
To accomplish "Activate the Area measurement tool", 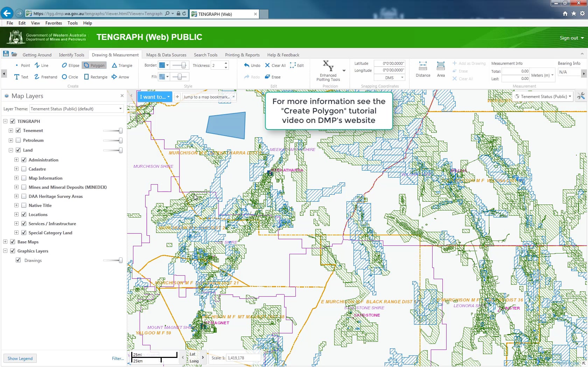I will pos(440,69).
